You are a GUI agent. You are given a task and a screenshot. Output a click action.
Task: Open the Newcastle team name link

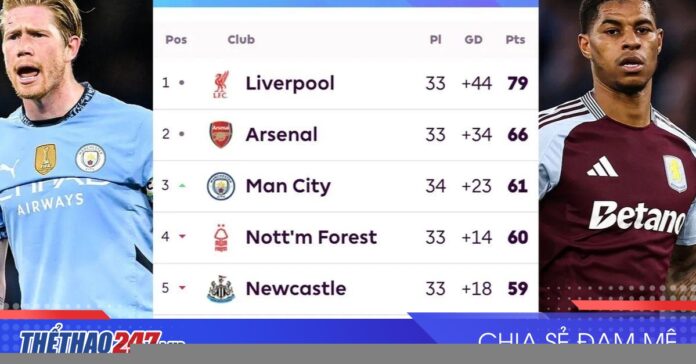point(296,289)
